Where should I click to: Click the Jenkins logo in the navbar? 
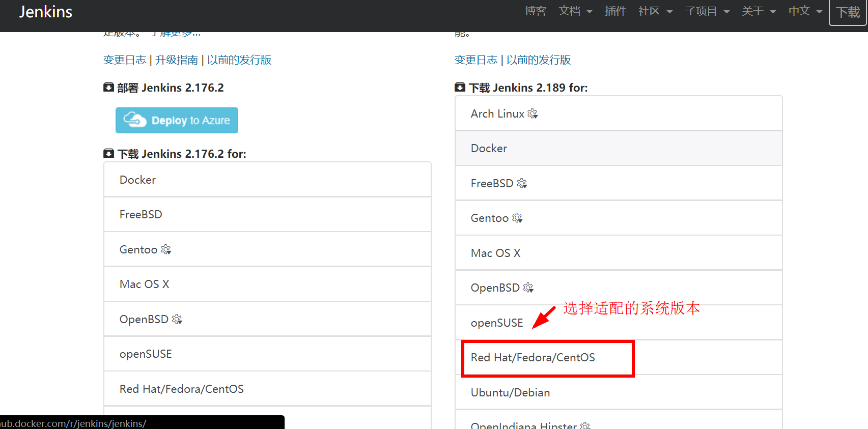tap(45, 12)
